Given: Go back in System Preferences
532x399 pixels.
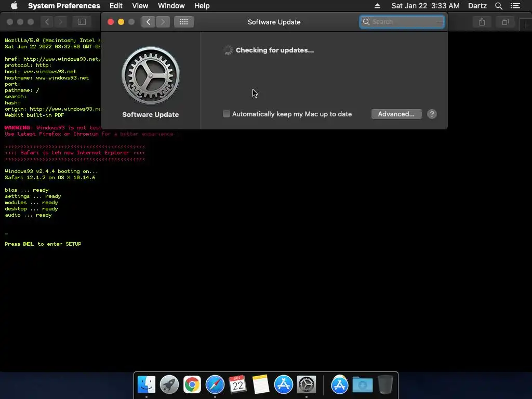Looking at the screenshot, I should 148,22.
